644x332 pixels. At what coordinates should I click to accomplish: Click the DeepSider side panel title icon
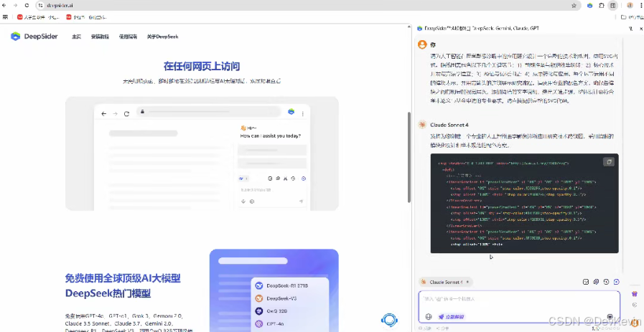(419, 28)
